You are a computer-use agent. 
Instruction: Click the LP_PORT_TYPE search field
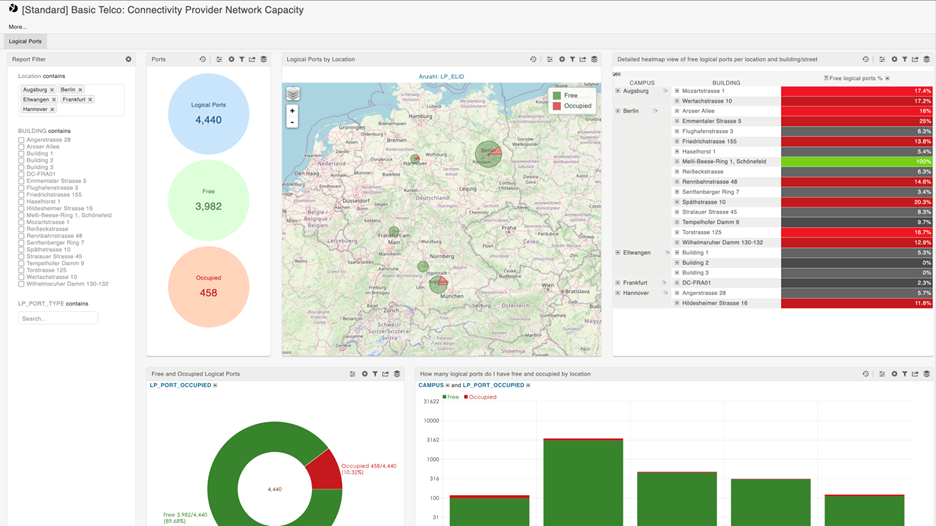(x=58, y=318)
